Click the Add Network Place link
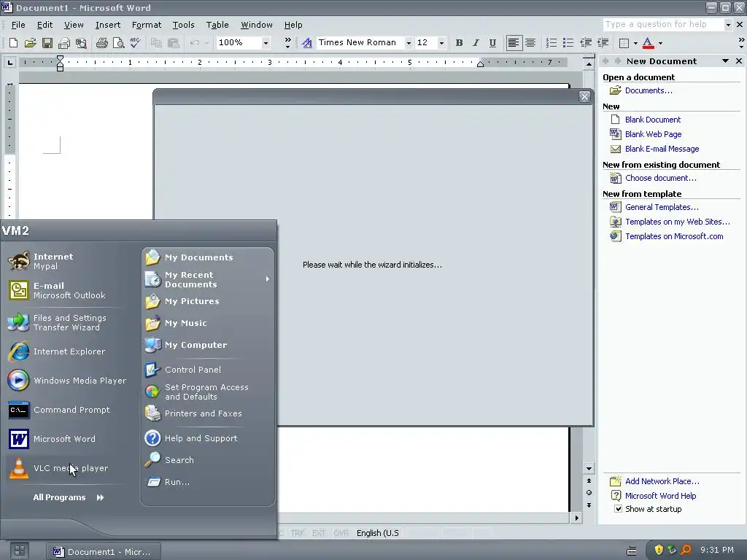This screenshot has width=747, height=560. click(x=662, y=481)
